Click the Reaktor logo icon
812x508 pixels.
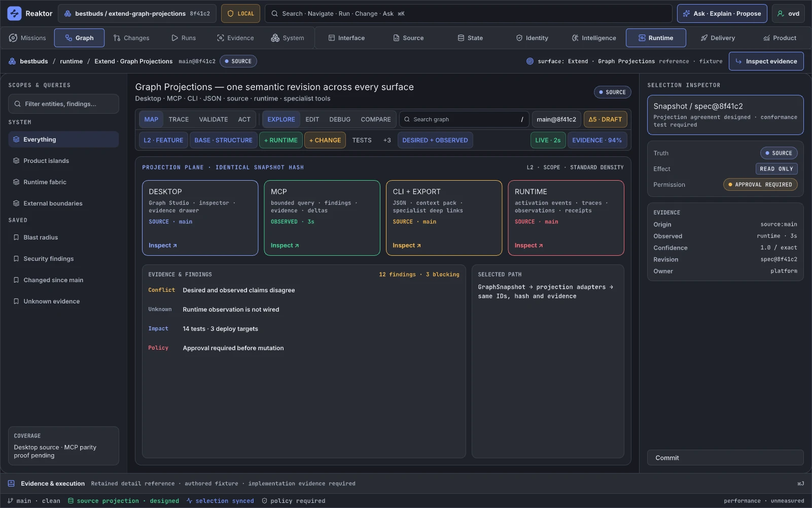14,14
